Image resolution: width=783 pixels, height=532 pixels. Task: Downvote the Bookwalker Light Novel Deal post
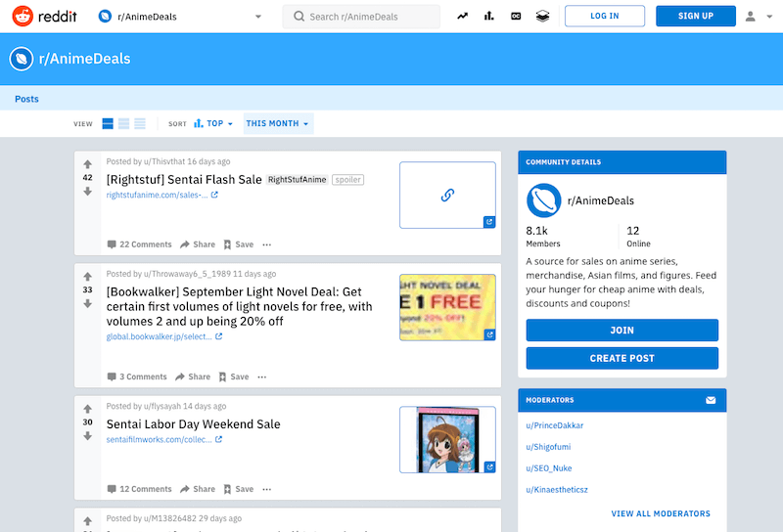87,303
